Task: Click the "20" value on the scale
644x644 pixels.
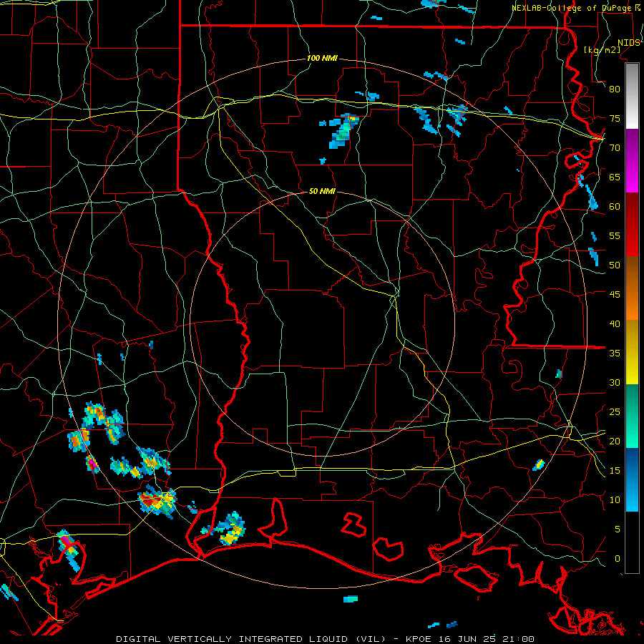Action: (615, 441)
